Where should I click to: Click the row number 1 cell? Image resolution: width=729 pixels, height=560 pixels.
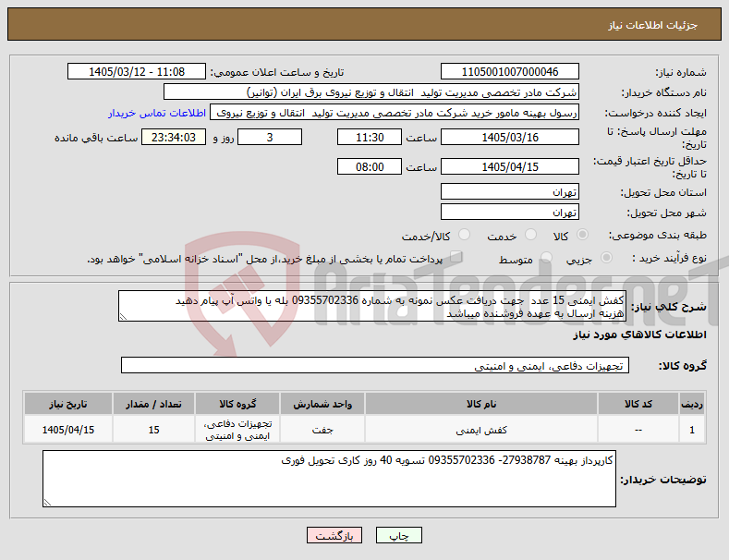[x=692, y=430]
